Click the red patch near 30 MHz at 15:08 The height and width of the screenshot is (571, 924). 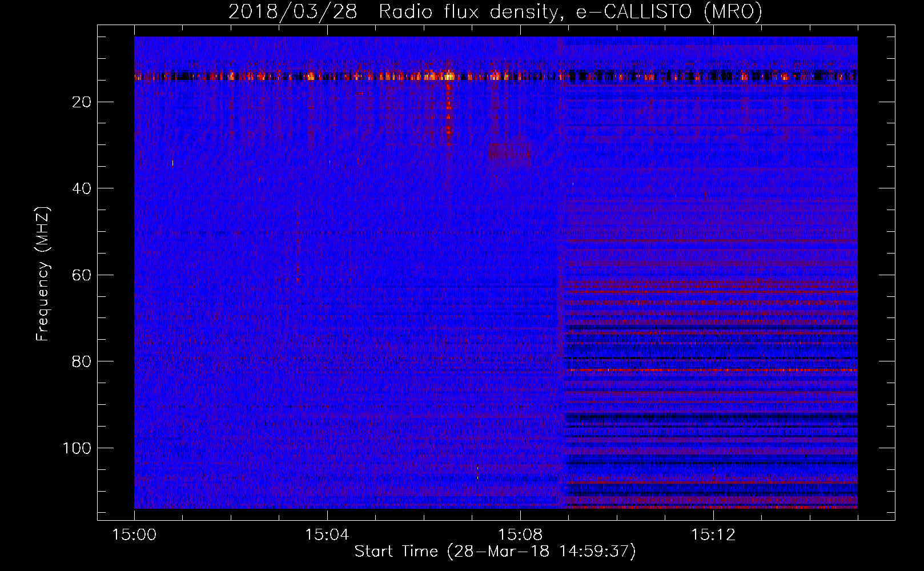(x=509, y=152)
